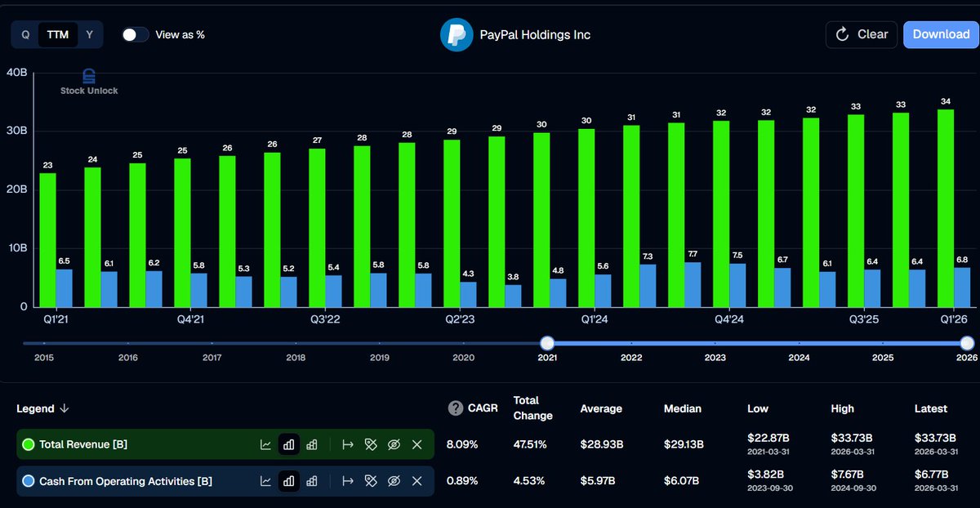This screenshot has width=980, height=508.
Task: Select the TTM period tab
Action: (58, 34)
